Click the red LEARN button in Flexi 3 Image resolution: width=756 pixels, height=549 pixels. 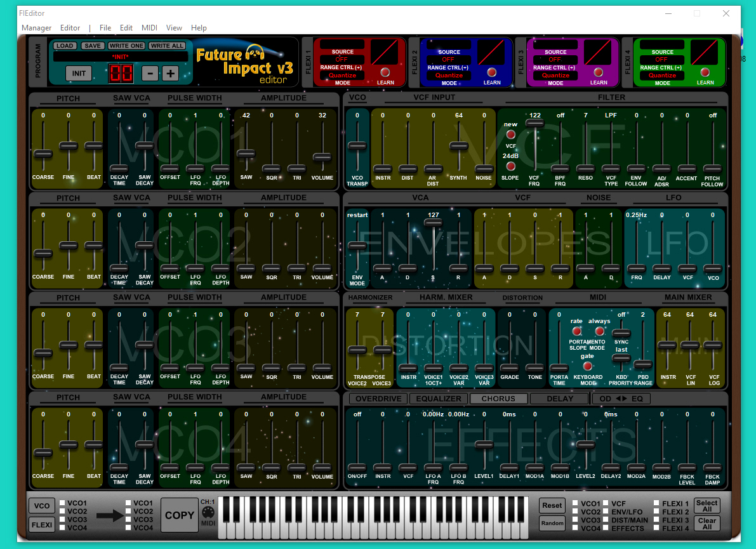coord(599,72)
